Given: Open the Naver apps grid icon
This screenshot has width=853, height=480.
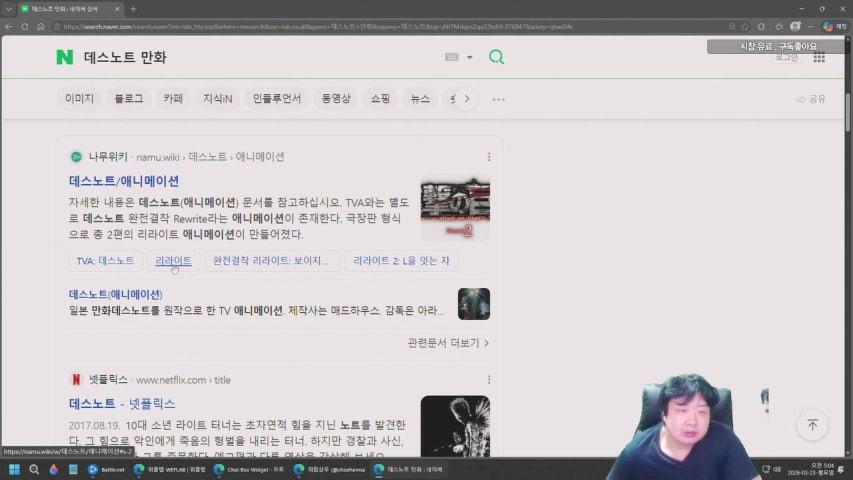Looking at the screenshot, I should 819,58.
